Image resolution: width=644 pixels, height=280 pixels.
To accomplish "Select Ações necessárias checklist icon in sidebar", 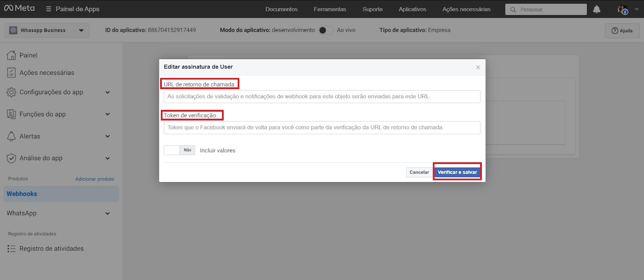I will pyautogui.click(x=11, y=73).
